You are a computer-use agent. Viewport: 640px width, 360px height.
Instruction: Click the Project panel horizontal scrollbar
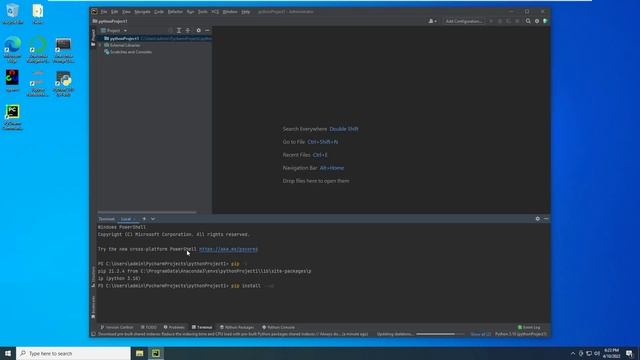[x=147, y=212]
